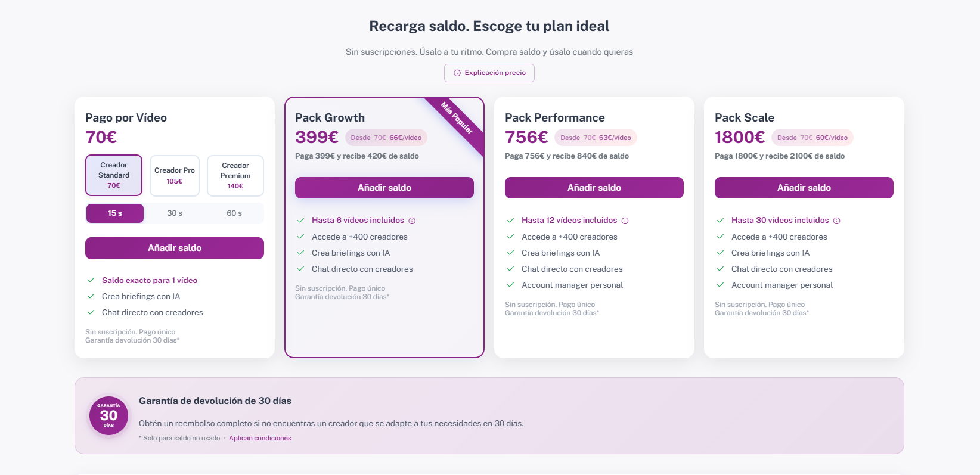Viewport: 980px width, 475px height.
Task: Click checkmark next to Saldo exacto para 1 vídeo
Action: 91,280
